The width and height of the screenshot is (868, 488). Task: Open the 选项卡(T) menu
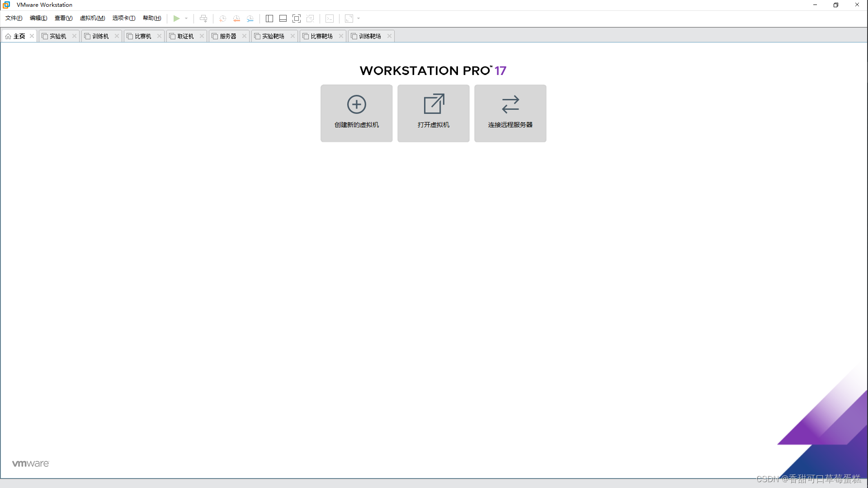(x=124, y=18)
